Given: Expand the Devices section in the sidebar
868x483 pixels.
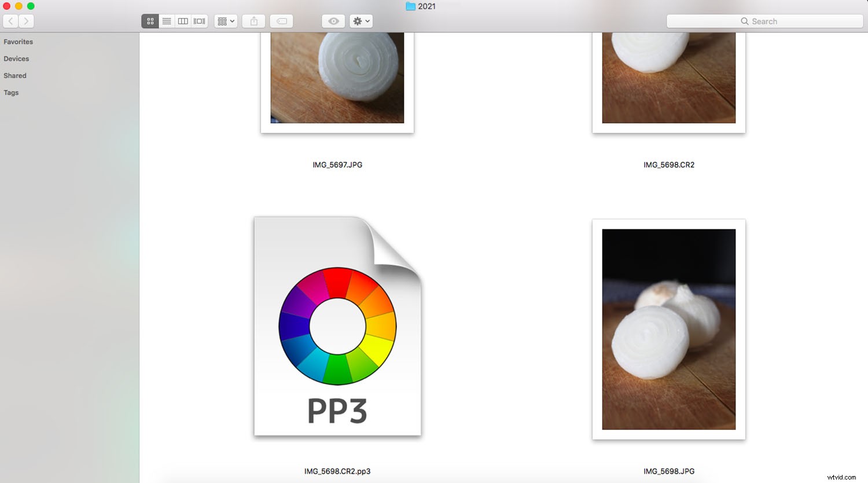Looking at the screenshot, I should pos(16,58).
